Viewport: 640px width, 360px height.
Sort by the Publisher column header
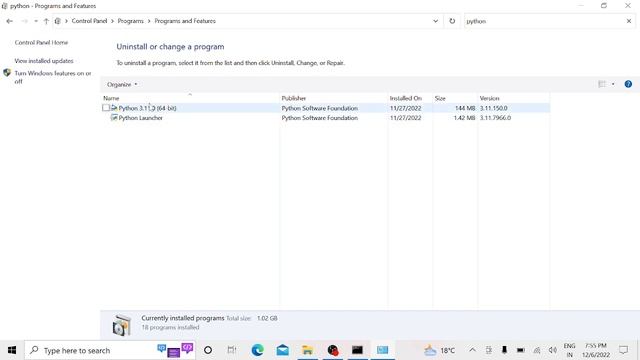tap(334, 98)
